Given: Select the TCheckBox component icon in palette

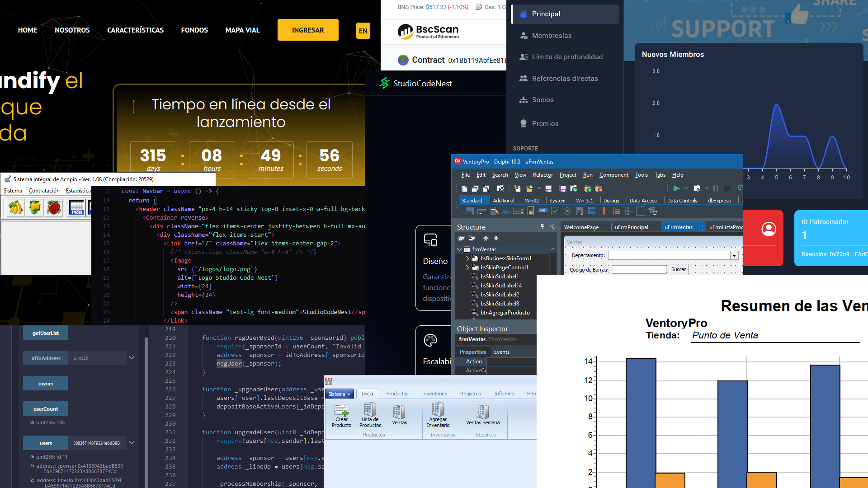Looking at the screenshot, I should tap(555, 211).
